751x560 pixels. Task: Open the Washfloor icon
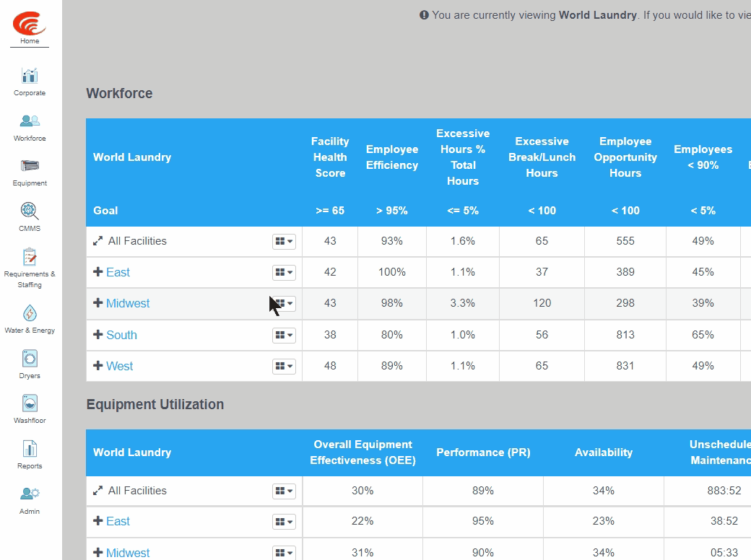pos(30,403)
